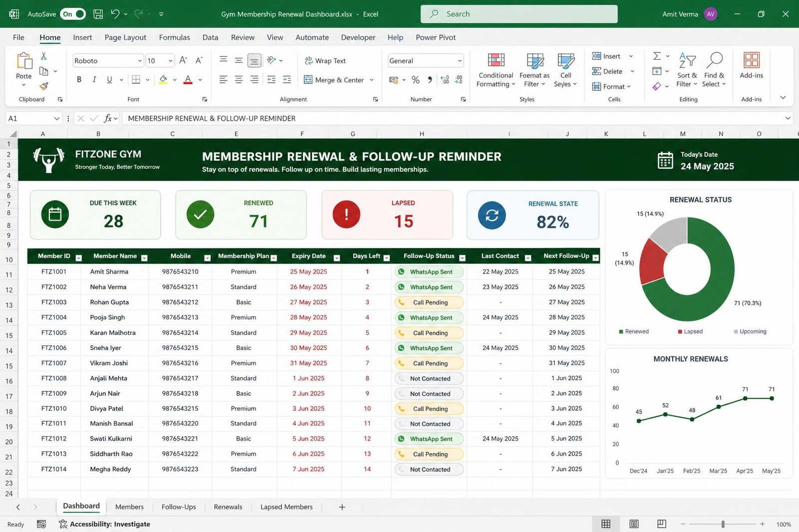Click Accessibility: Investigate in status bar
This screenshot has width=799, height=532.
point(104,524)
